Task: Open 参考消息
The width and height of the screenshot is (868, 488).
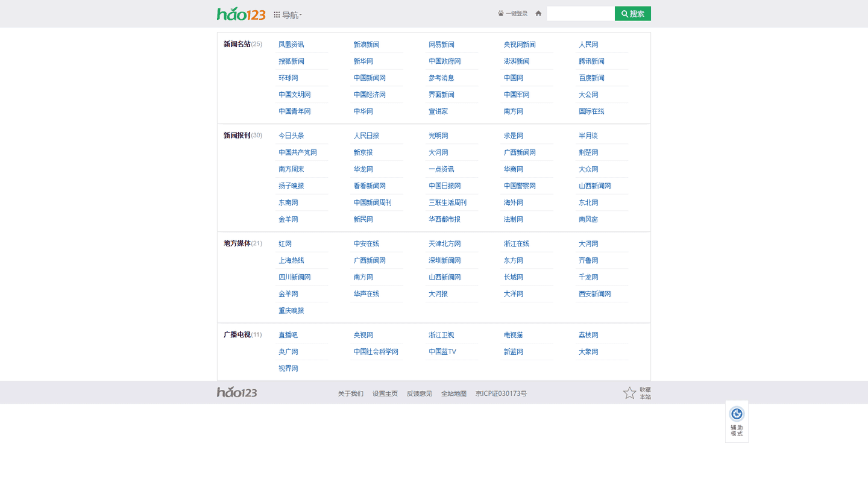Action: 441,78
